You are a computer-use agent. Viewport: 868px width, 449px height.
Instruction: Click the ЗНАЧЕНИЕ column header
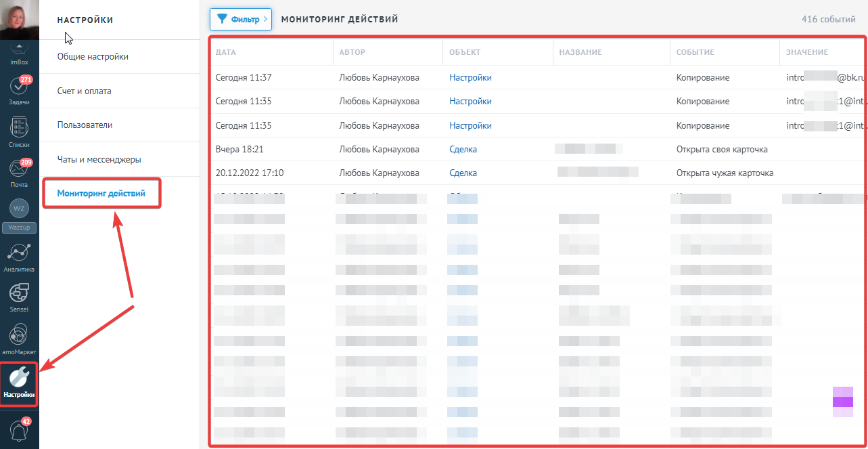806,52
